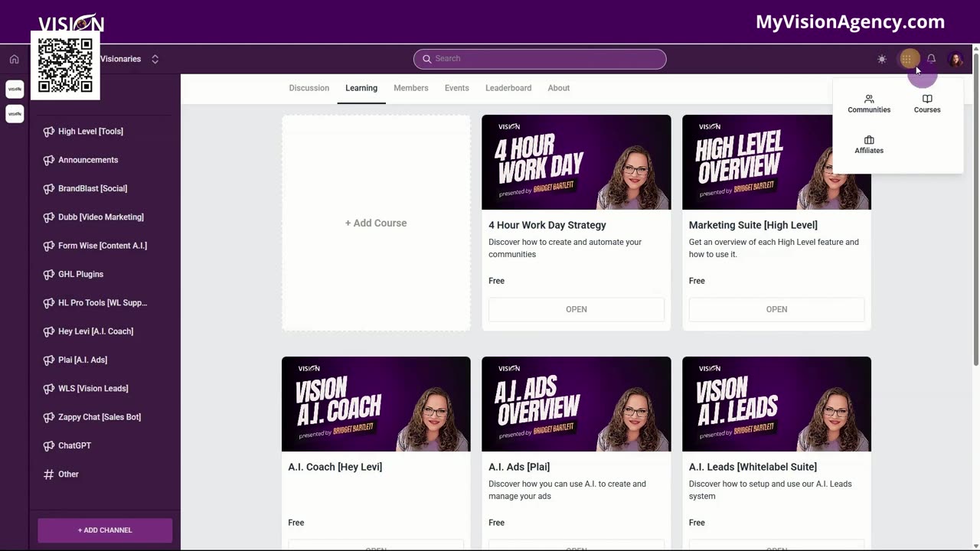This screenshot has width=980, height=551.
Task: Click the Zappy Chat [Sales Bot] channel icon
Action: [49, 417]
